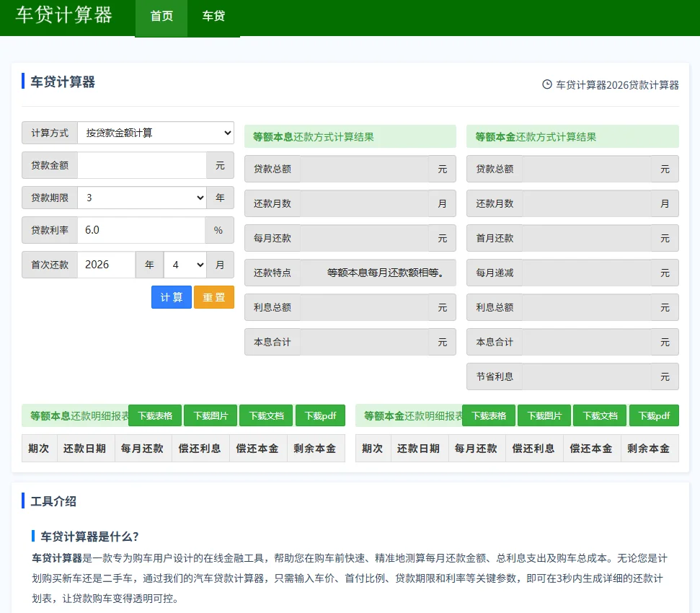Open the first repayment month dropdown showing 4
This screenshot has width=700, height=613.
(x=185, y=265)
